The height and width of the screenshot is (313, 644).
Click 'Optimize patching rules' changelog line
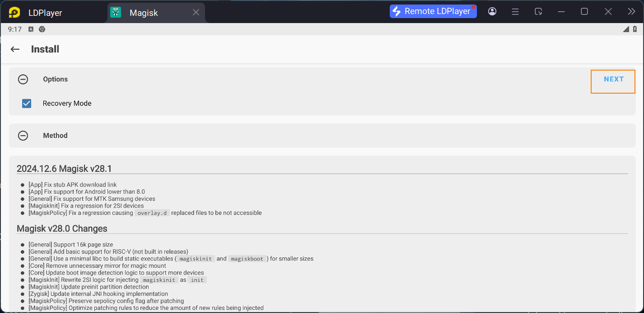click(x=146, y=308)
